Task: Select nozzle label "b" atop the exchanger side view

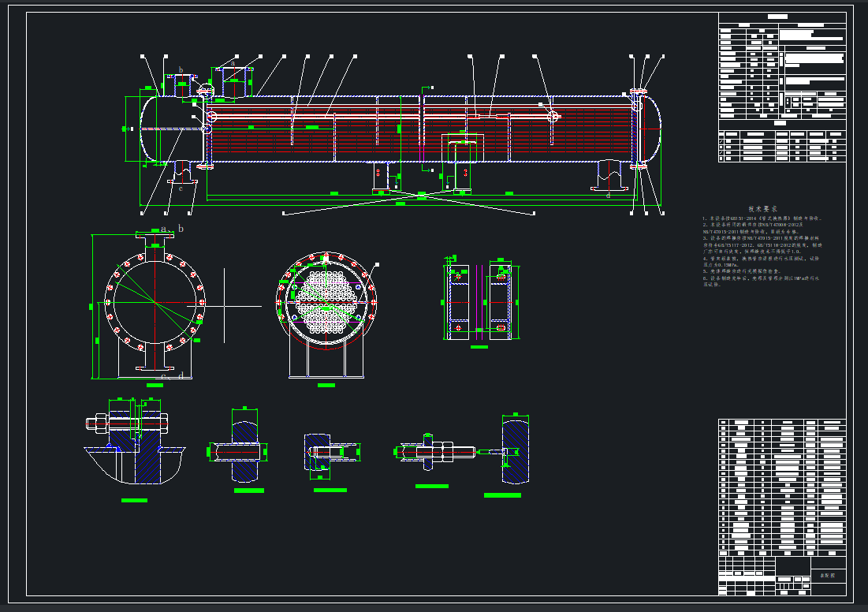Action: 181,70
